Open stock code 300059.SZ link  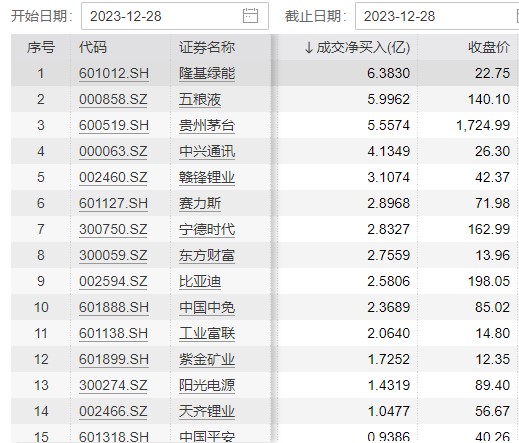[113, 255]
